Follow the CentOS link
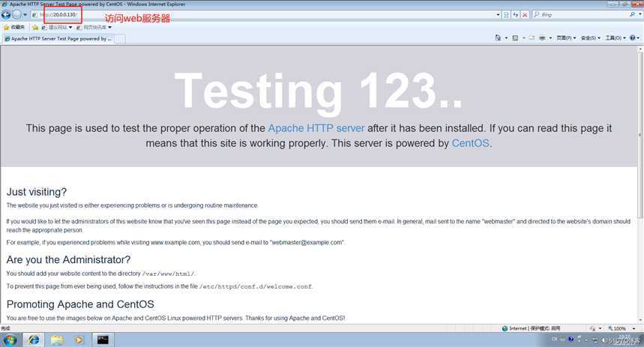 (470, 143)
